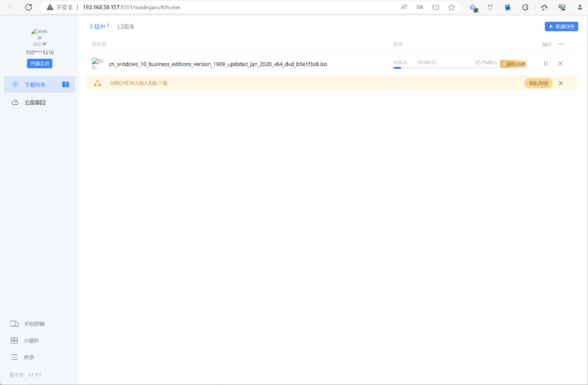
Task: Dismiss the team download notice banner
Action: pos(560,83)
